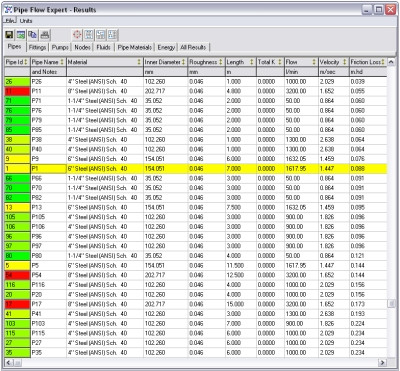400x371 pixels.
Task: Switch to the Fittings tab
Action: [37, 47]
